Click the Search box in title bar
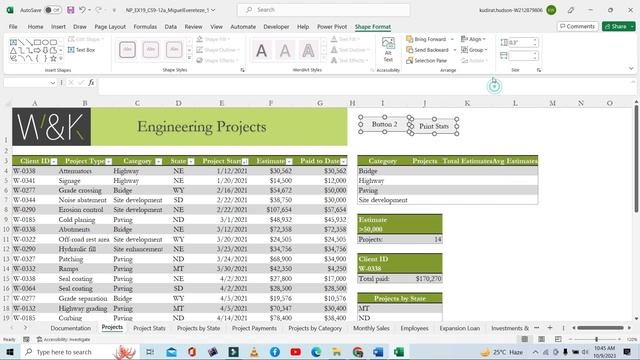The height and width of the screenshot is (360, 640). 323,10
